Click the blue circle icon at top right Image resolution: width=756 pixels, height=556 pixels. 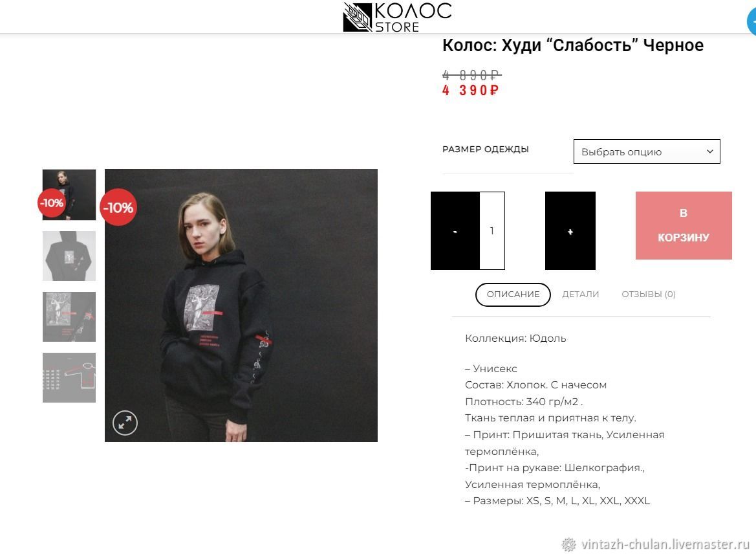point(751,21)
